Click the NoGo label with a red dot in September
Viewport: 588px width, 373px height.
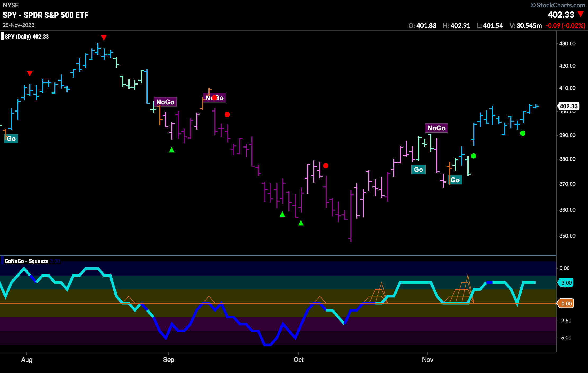point(215,98)
